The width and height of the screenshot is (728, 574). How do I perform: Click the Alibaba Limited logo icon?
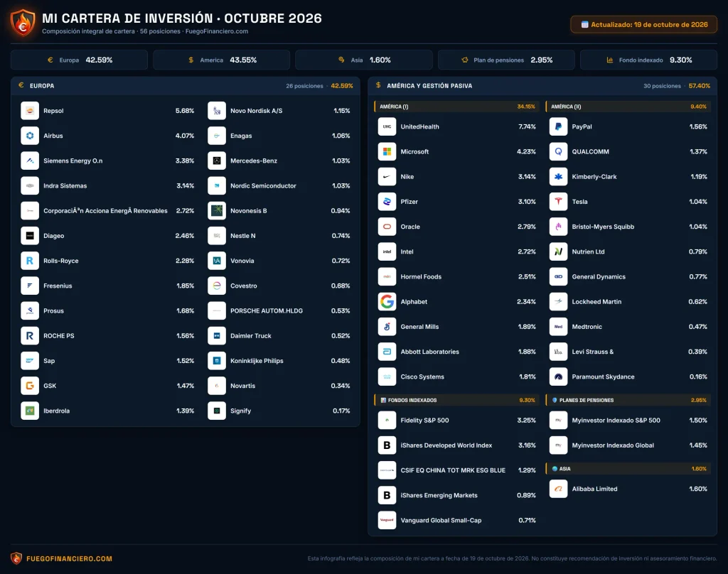click(x=558, y=489)
